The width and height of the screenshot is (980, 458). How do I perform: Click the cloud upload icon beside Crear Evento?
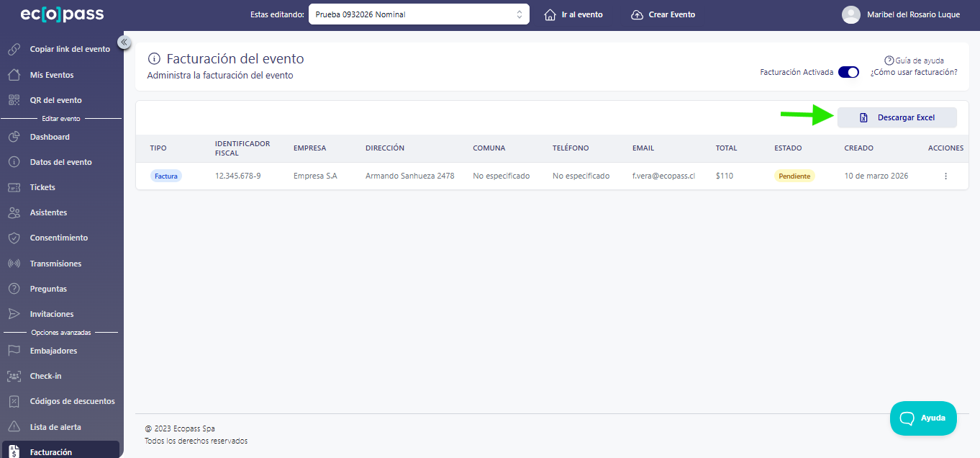pos(637,14)
